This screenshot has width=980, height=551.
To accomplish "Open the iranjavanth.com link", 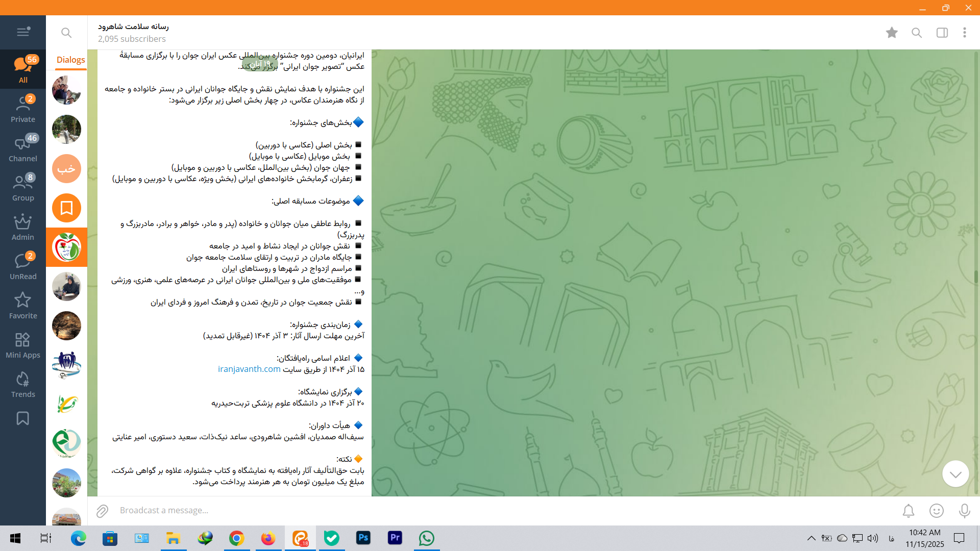I will 249,369.
